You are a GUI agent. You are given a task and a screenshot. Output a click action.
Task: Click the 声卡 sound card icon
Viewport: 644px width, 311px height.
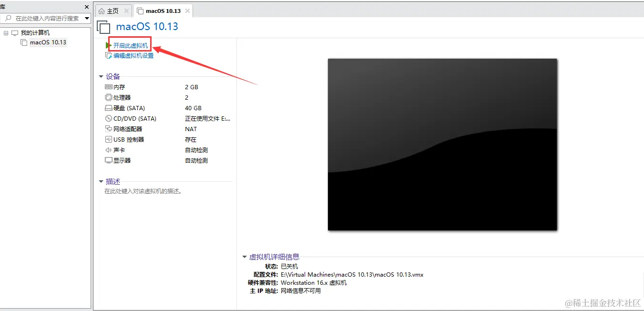(109, 150)
